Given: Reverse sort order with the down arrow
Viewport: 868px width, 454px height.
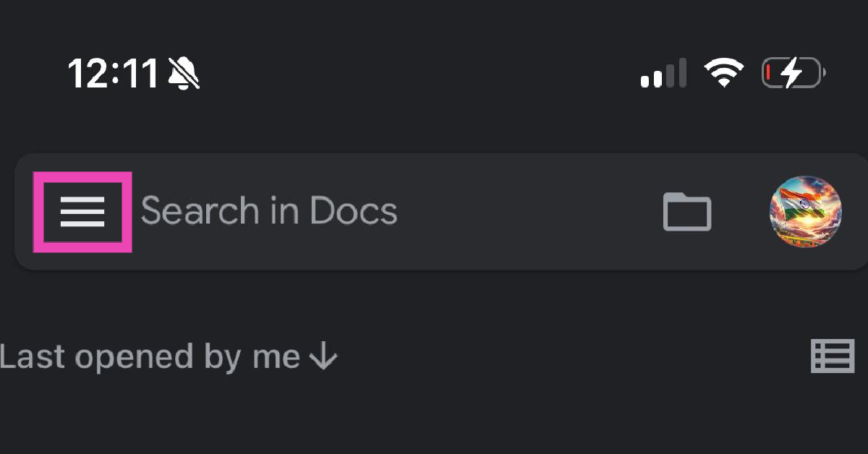Looking at the screenshot, I should 323,357.
